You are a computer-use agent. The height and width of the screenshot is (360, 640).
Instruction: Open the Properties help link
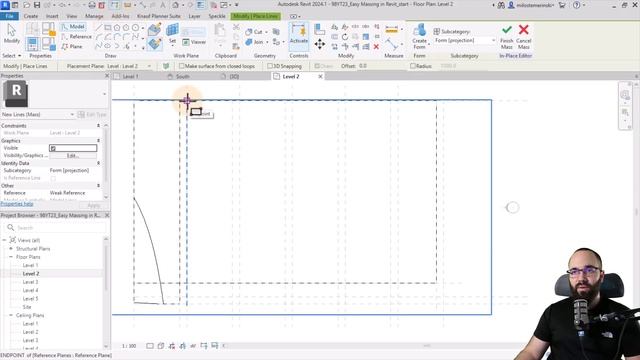click(x=17, y=204)
